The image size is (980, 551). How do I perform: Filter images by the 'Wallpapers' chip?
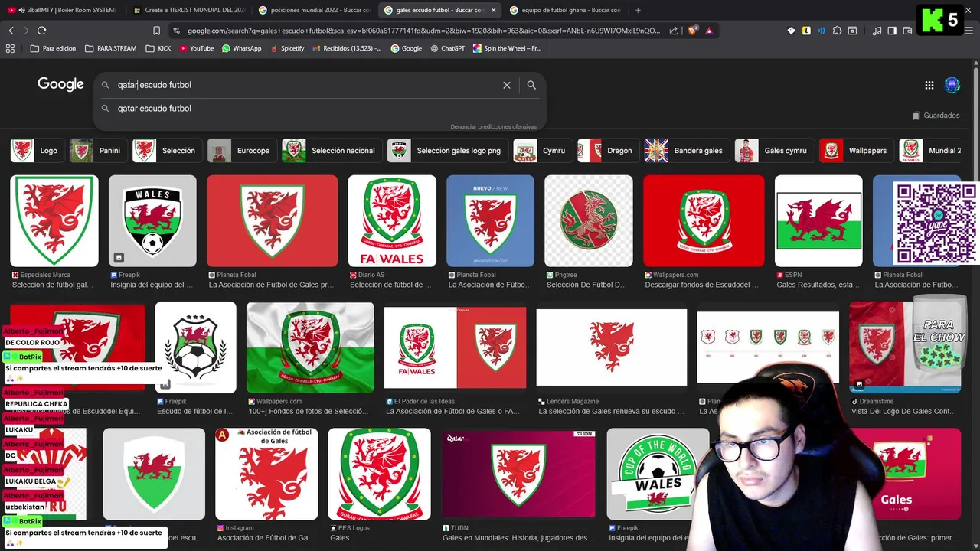point(855,151)
